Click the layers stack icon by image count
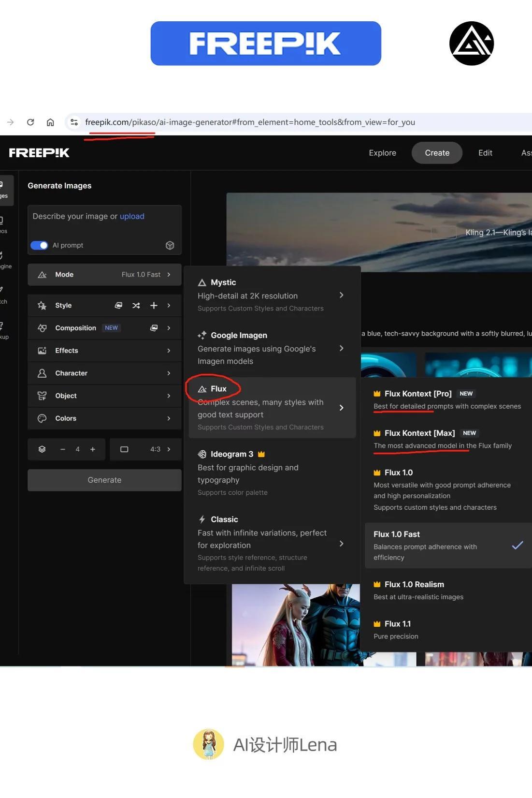The image size is (532, 798). [x=42, y=449]
